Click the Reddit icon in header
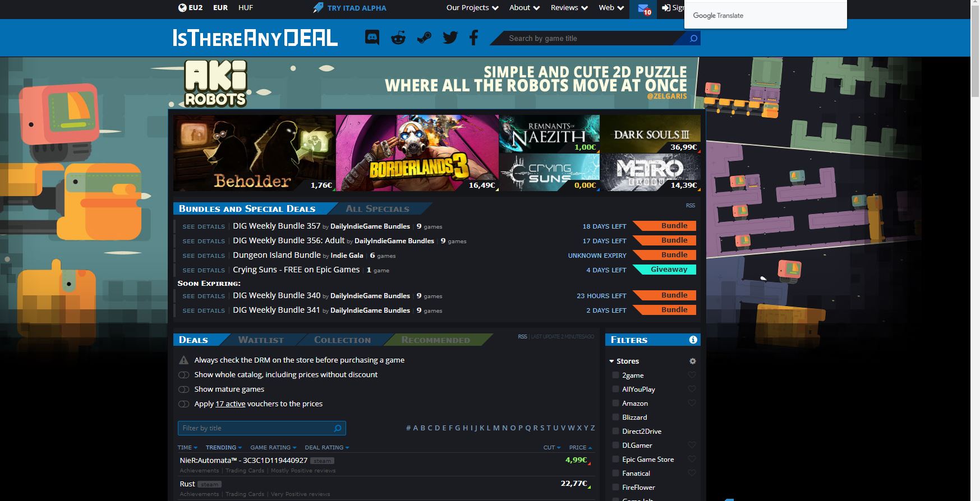Screen dimensions: 980x501 (398, 38)
